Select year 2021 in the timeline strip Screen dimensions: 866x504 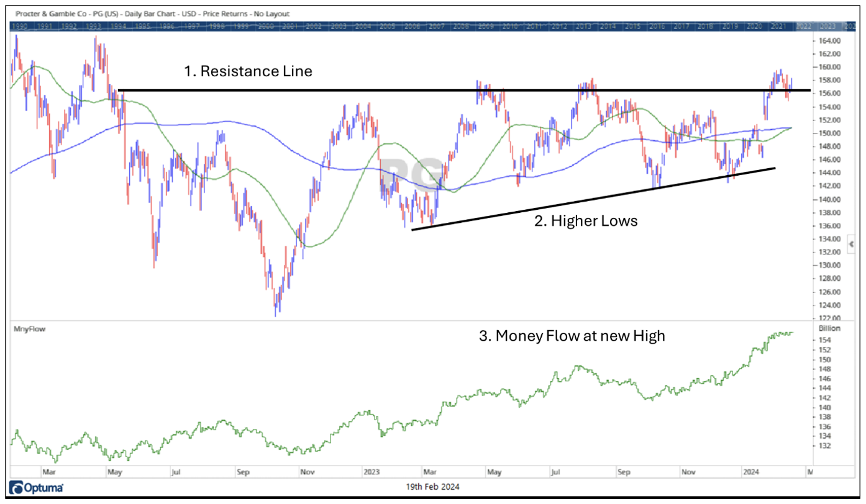[778, 27]
